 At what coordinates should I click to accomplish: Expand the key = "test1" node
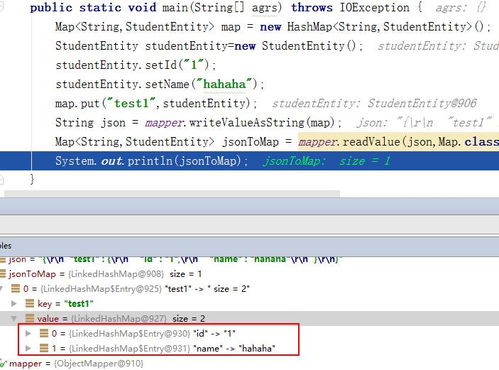pyautogui.click(x=14, y=304)
